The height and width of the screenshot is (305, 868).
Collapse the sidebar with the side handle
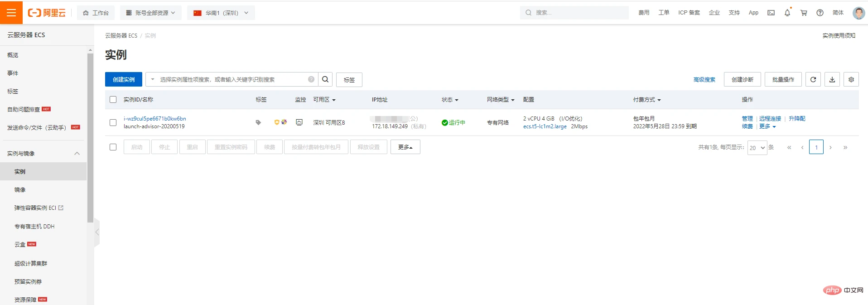click(97, 232)
